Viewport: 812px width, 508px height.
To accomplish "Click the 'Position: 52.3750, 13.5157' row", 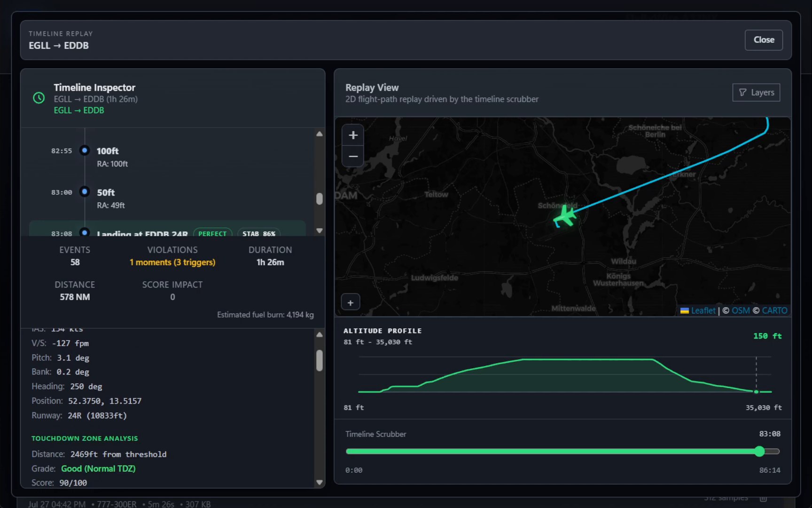I will (x=86, y=401).
